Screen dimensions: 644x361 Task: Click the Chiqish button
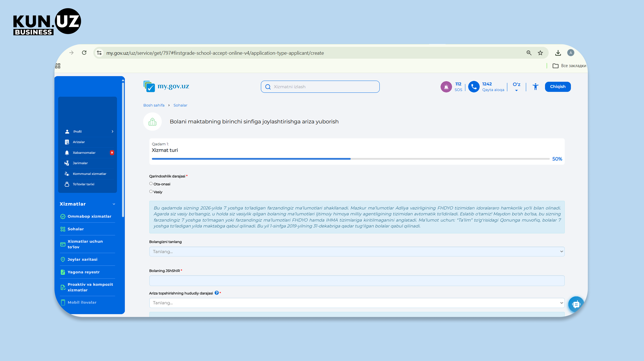[558, 87]
